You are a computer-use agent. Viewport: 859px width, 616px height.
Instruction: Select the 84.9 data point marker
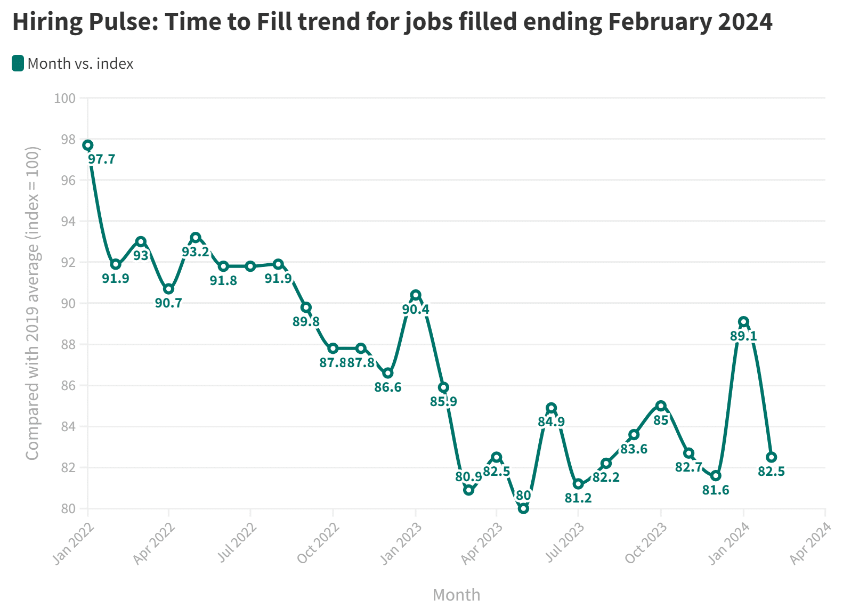(551, 408)
